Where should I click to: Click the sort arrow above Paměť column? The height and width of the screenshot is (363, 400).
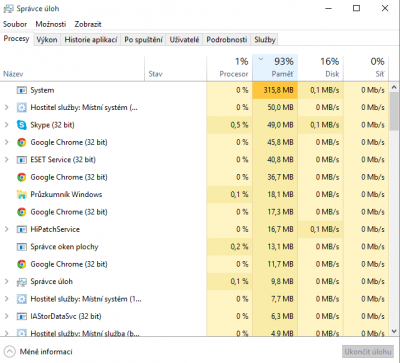coord(261,59)
